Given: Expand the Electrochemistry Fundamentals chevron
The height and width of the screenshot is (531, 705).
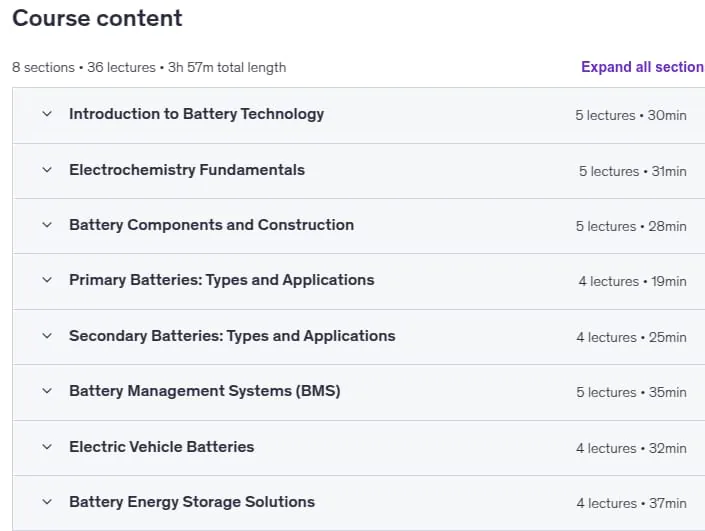Looking at the screenshot, I should [x=47, y=170].
